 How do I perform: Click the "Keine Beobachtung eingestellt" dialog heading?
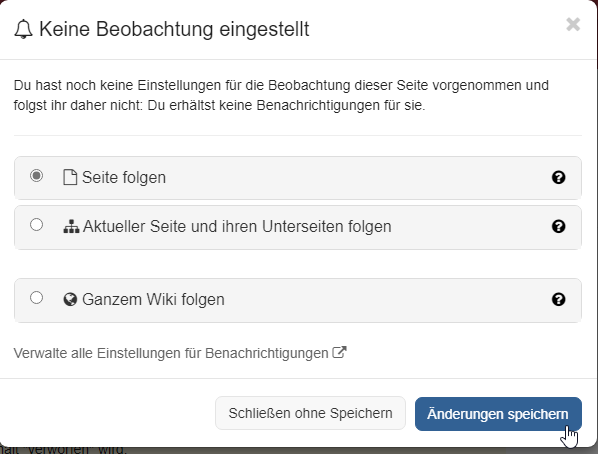[174, 29]
